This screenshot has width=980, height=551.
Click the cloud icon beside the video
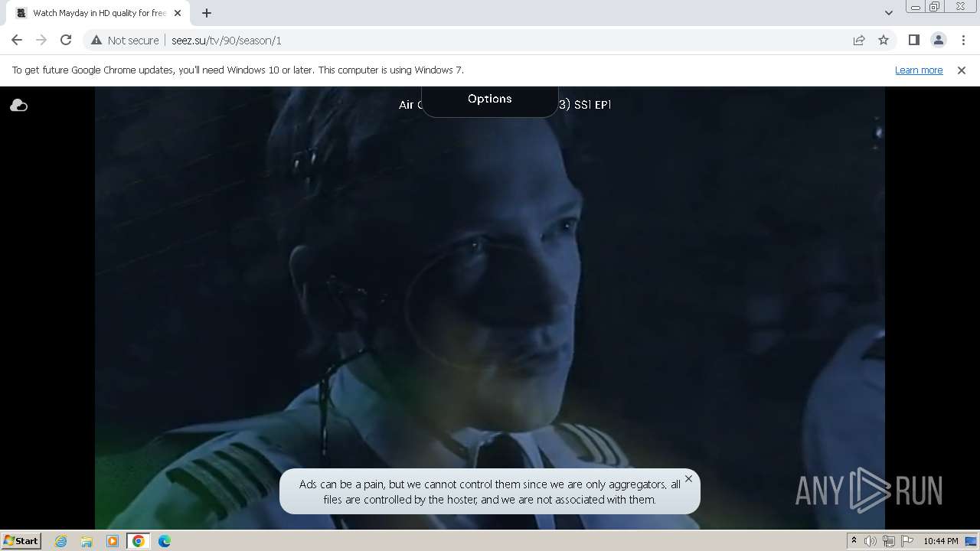(18, 106)
